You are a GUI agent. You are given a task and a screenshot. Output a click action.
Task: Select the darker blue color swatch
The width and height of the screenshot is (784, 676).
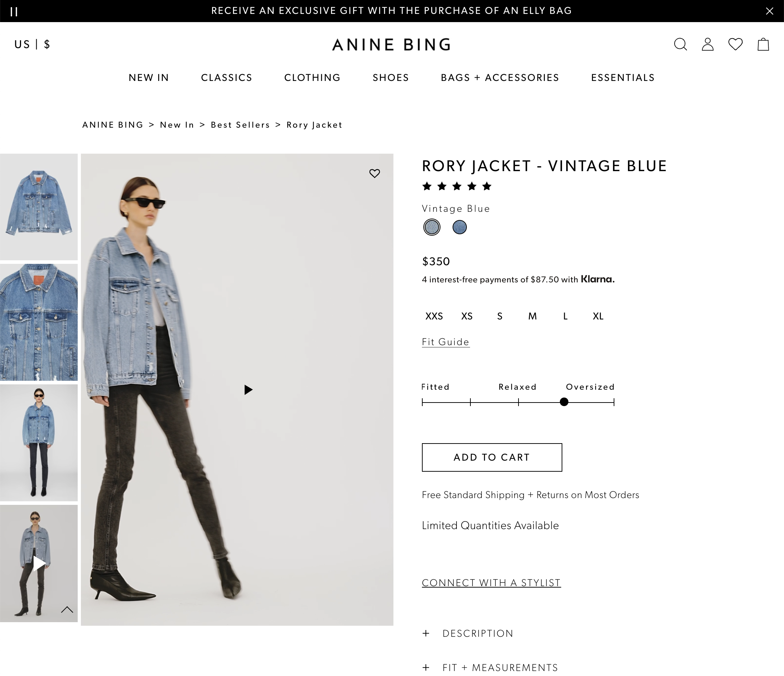(459, 227)
